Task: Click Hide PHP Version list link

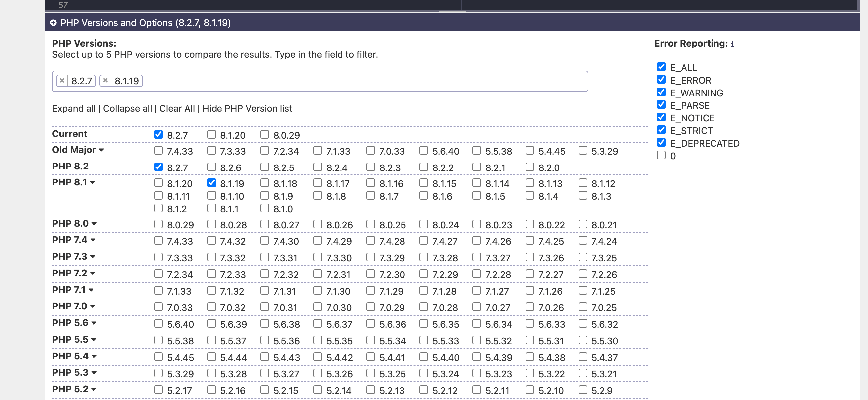Action: tap(247, 108)
